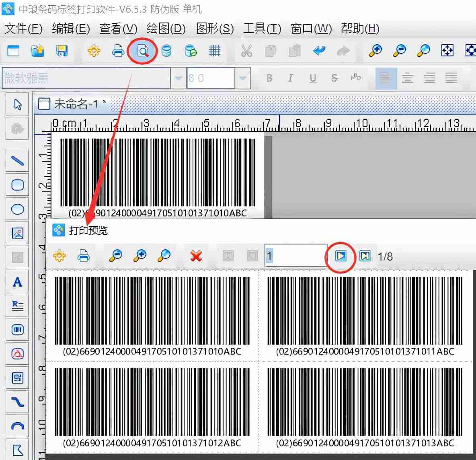Go to next page in print preview
This screenshot has height=460, width=476.
tap(341, 256)
